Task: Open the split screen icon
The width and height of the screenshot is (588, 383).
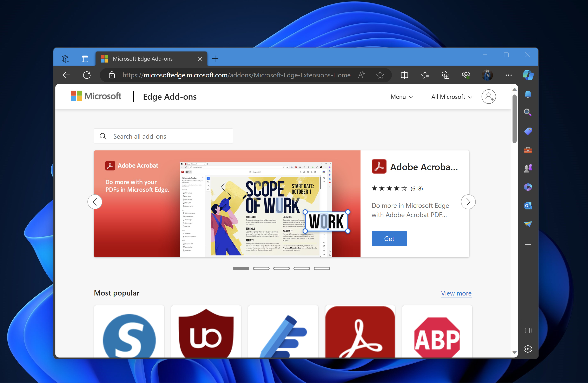Action: tap(404, 75)
